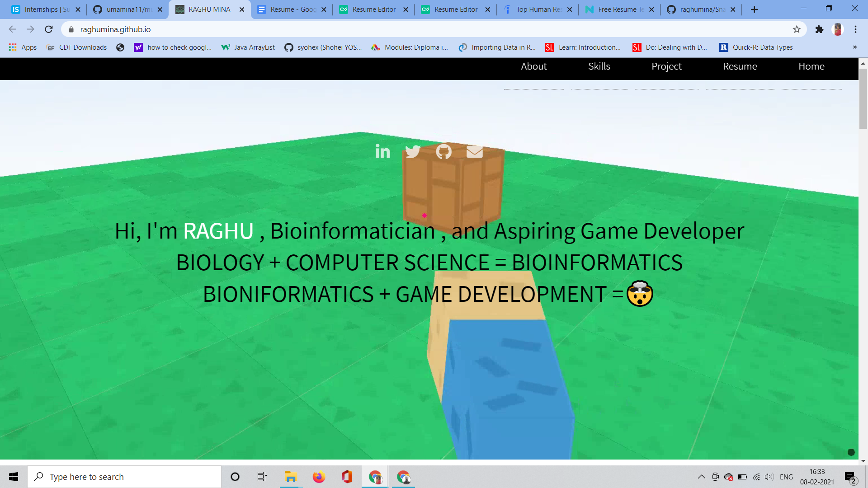Screen dimensions: 868x488
Task: Reload the current page
Action: [49, 29]
